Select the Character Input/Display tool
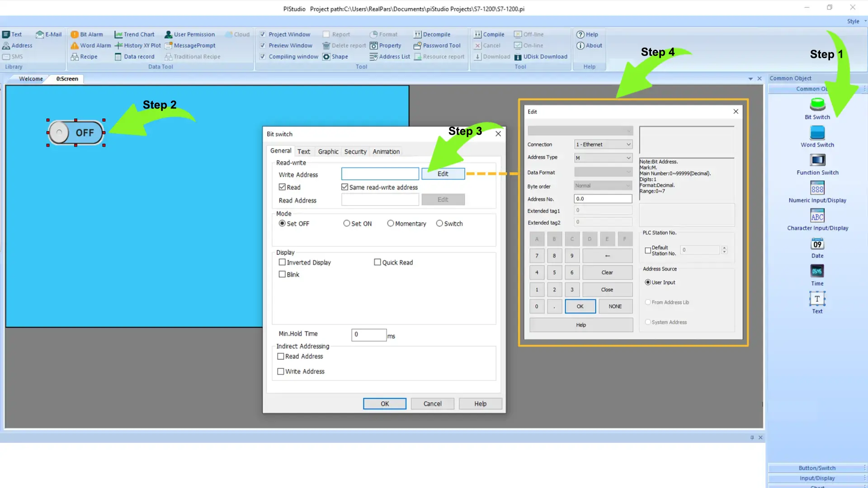Image resolution: width=868 pixels, height=488 pixels. click(x=817, y=216)
